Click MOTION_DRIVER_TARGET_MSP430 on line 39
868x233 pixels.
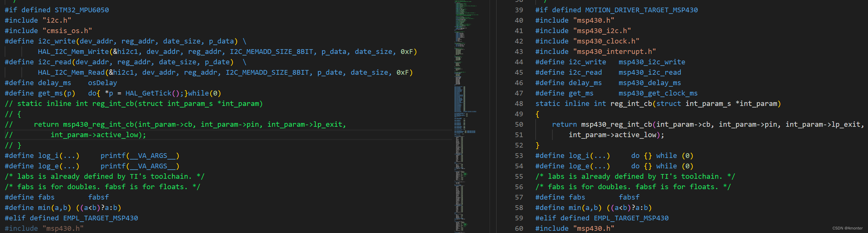click(642, 10)
